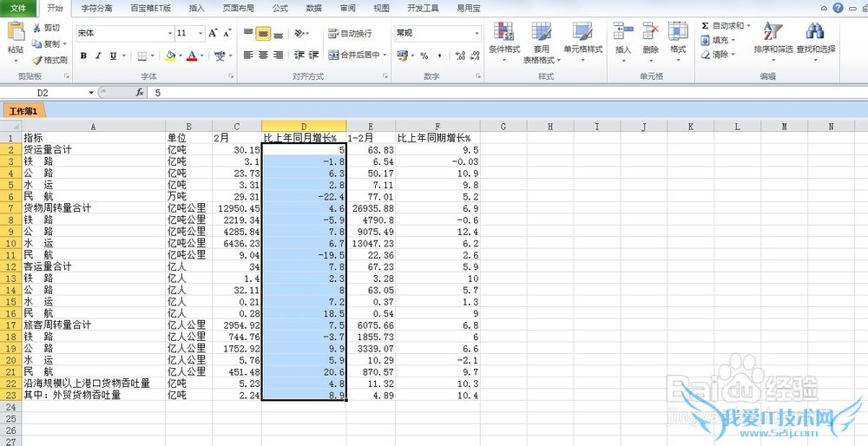Open the File (文件) tab

(x=19, y=9)
